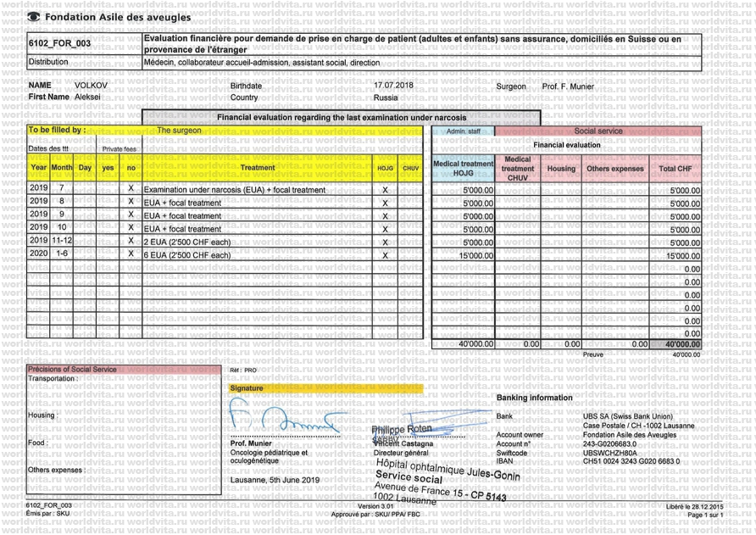
Task: Click 'Émis par : SKU' in the footer
Action: point(47,513)
